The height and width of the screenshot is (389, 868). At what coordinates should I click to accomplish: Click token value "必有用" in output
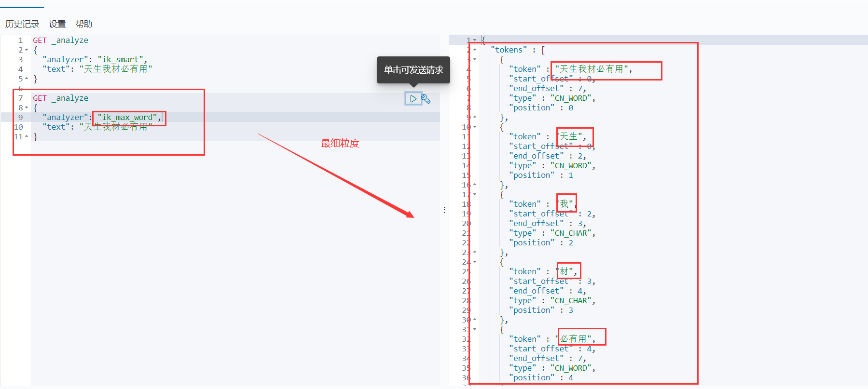(573, 339)
